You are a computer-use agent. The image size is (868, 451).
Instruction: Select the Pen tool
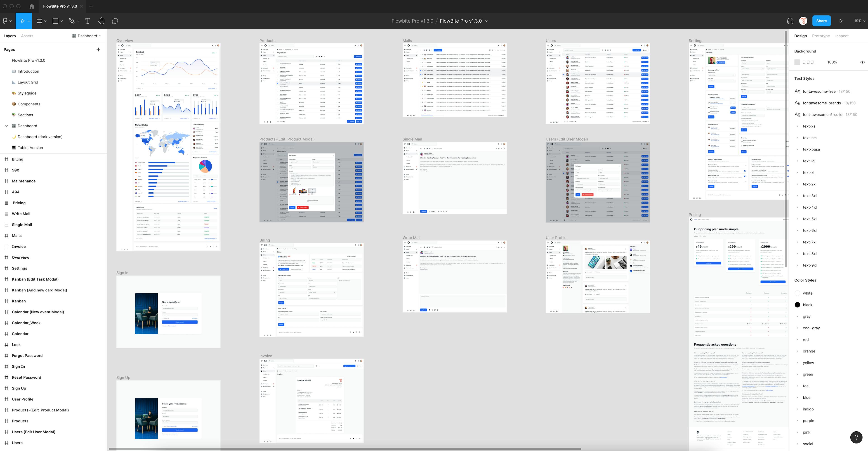71,21
